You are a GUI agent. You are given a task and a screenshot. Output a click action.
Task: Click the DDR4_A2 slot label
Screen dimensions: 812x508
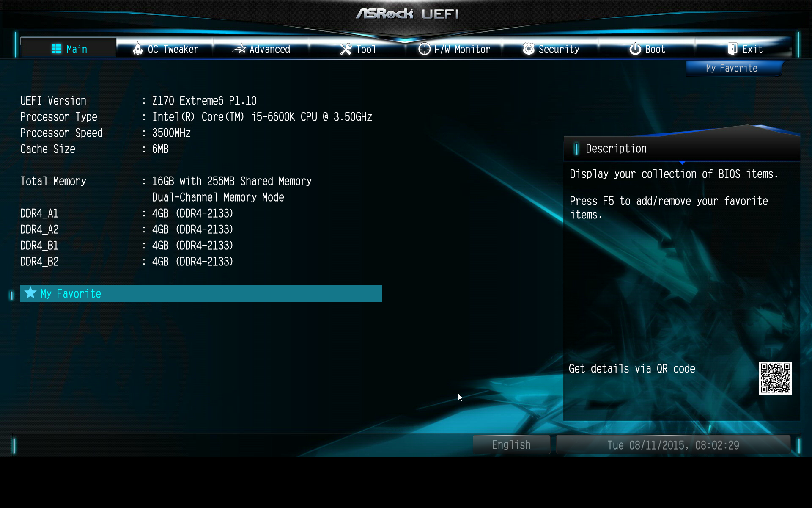click(x=39, y=229)
